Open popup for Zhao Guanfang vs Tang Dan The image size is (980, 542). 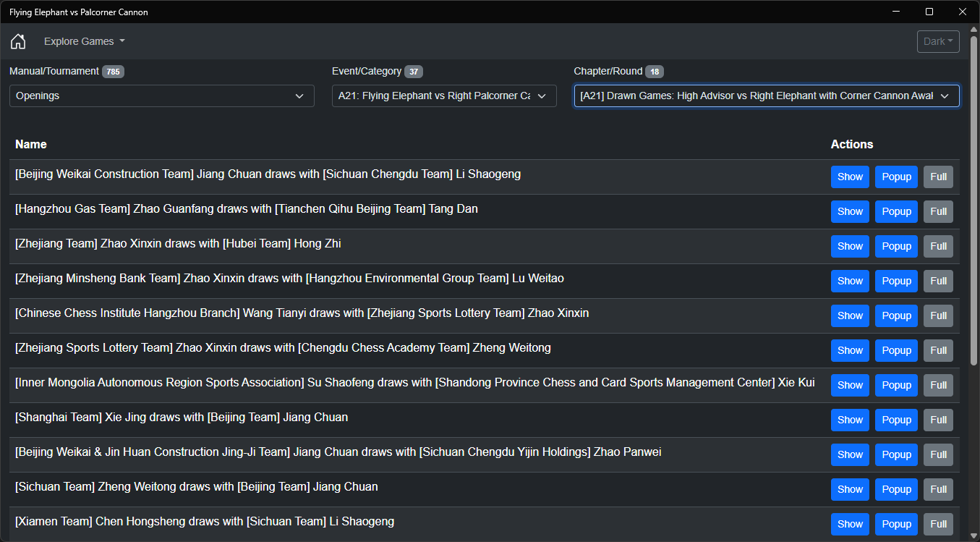(896, 211)
